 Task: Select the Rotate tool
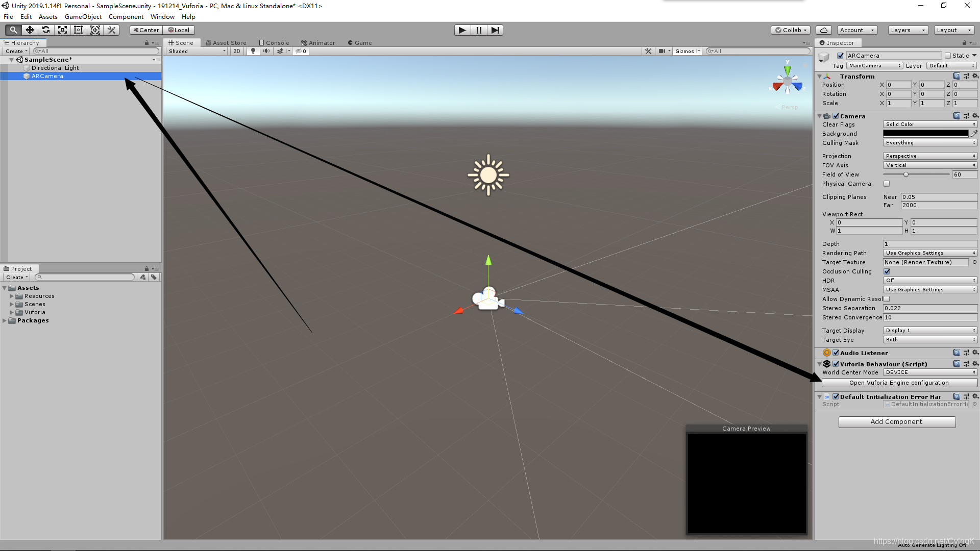pos(46,30)
